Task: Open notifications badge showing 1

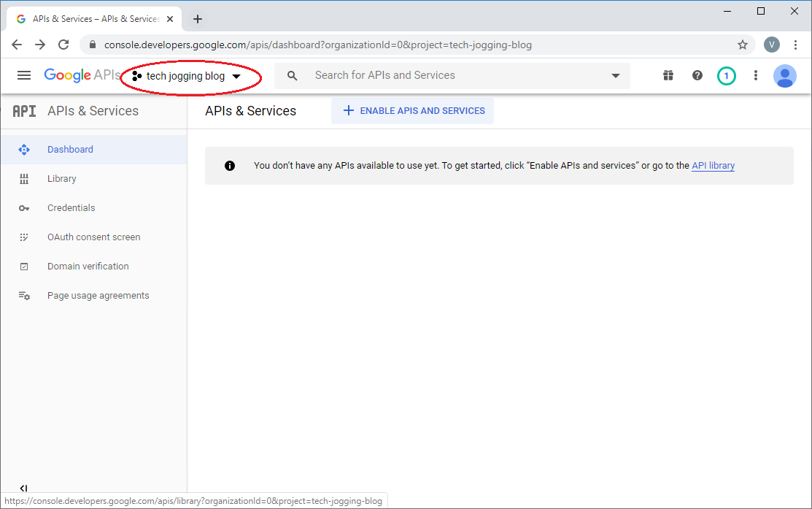Action: pos(727,76)
